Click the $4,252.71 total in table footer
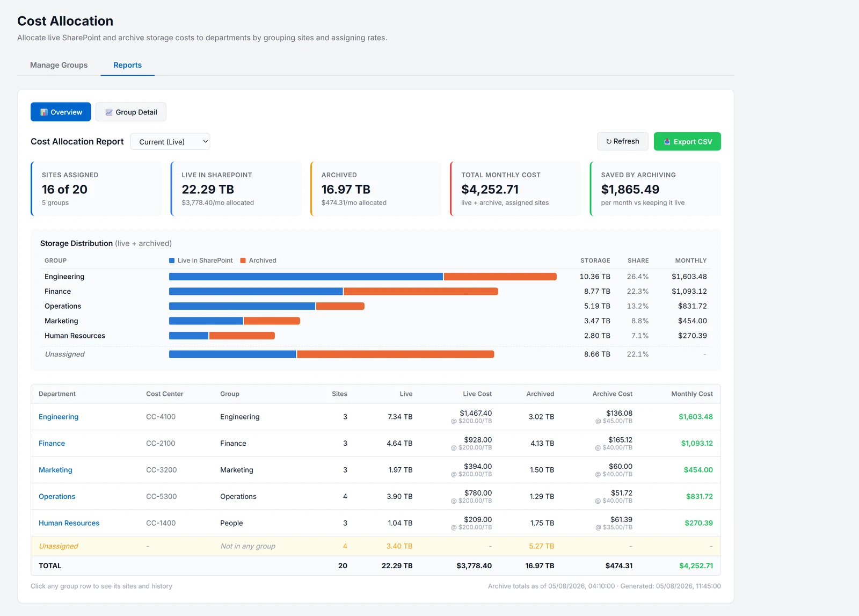Screen dimensions: 859x616 coord(696,566)
